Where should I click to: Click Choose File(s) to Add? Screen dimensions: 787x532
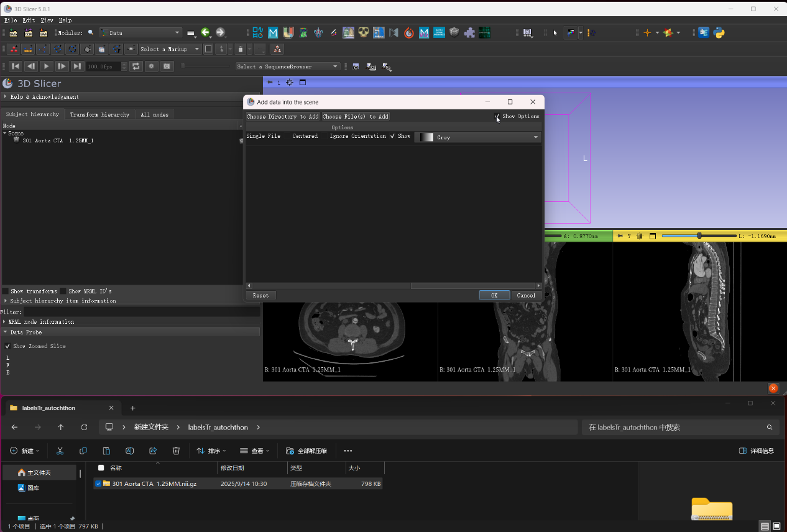coord(356,116)
